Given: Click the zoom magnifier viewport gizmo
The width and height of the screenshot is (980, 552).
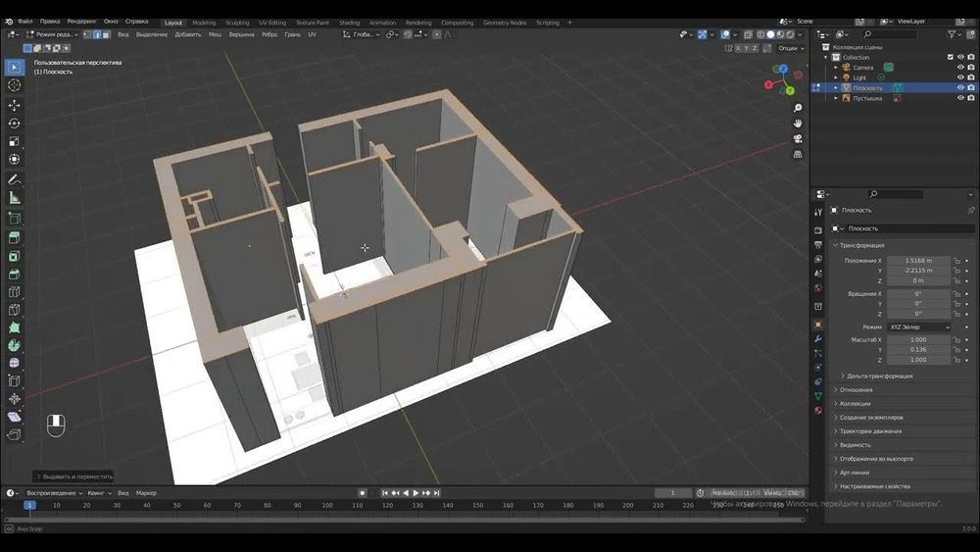Looking at the screenshot, I should pos(798,106).
